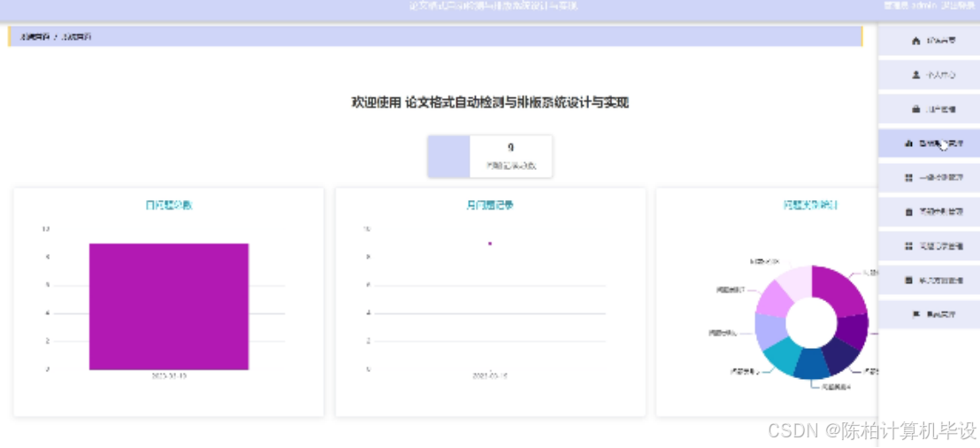Open the home icon sidebar item
This screenshot has height=448, width=980.
click(930, 42)
